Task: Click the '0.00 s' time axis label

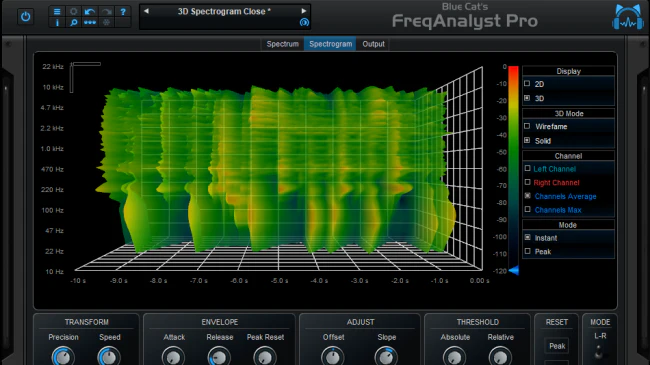Action: tap(480, 281)
